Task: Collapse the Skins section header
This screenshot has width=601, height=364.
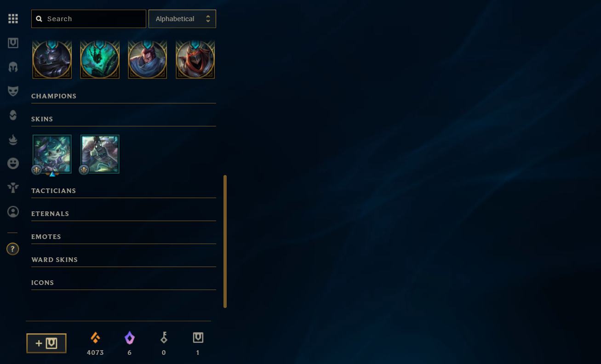Action: point(123,119)
